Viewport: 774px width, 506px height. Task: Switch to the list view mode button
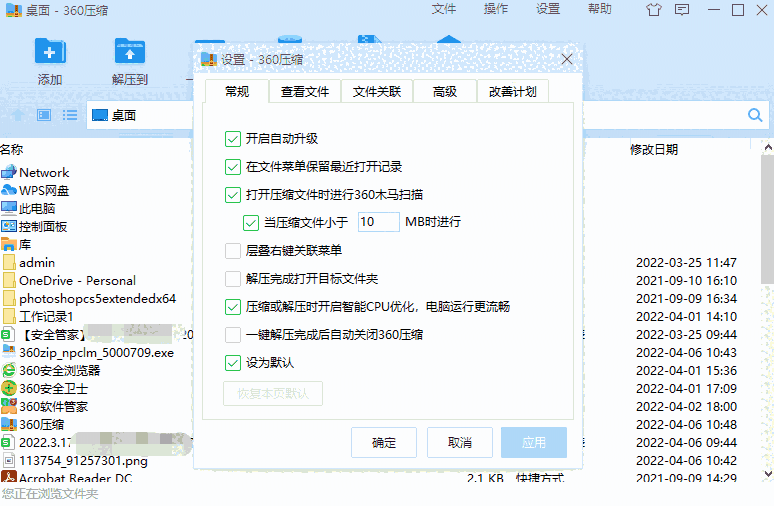(x=70, y=115)
